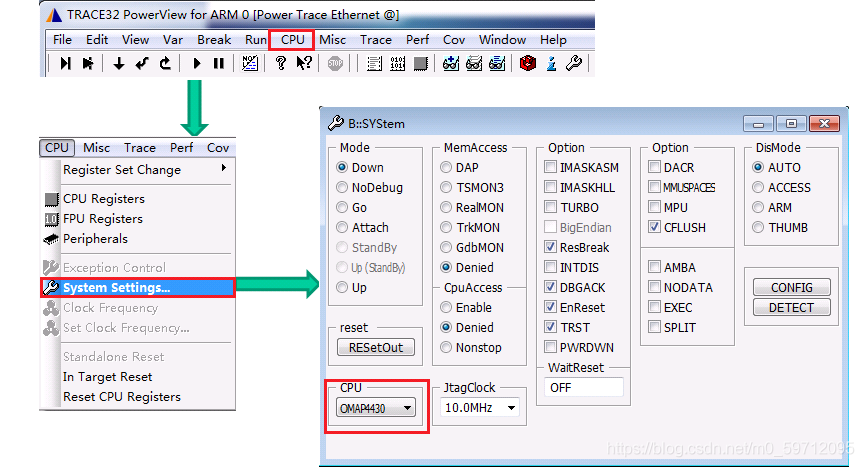Choose System Settings... menu entry
This screenshot has width=864, height=467.
[x=138, y=287]
